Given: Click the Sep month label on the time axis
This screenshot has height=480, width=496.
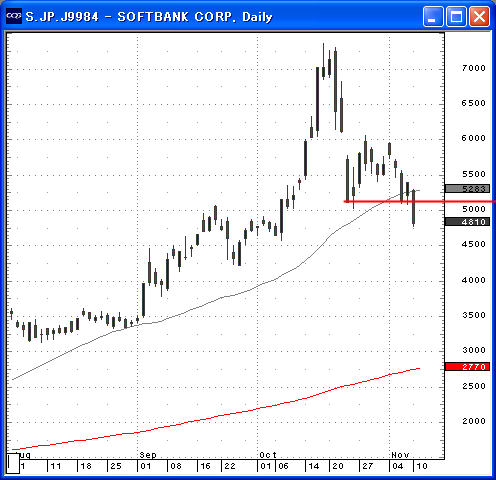Looking at the screenshot, I should pyautogui.click(x=148, y=455).
